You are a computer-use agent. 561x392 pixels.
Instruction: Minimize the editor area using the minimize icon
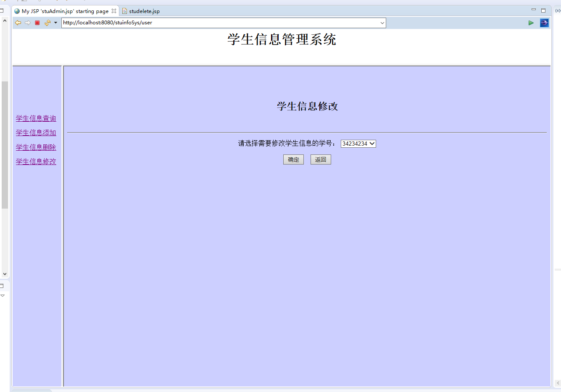[533, 10]
